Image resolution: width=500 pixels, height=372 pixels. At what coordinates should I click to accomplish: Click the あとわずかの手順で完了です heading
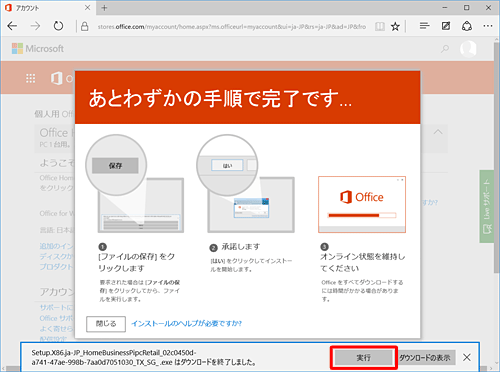pyautogui.click(x=220, y=98)
